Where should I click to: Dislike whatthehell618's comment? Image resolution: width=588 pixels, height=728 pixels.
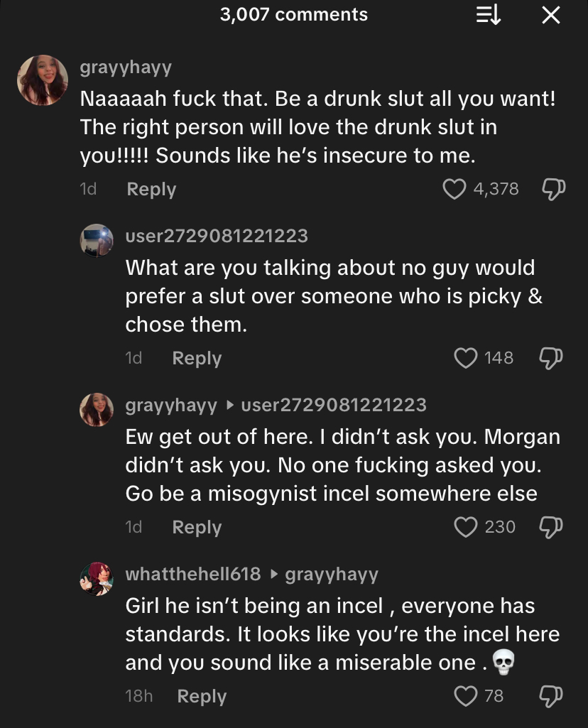[550, 696]
